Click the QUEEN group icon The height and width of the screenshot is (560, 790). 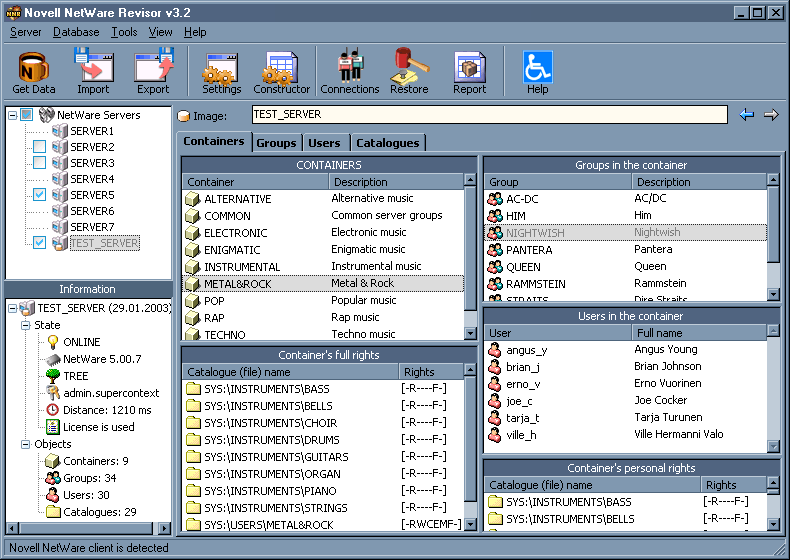click(495, 267)
